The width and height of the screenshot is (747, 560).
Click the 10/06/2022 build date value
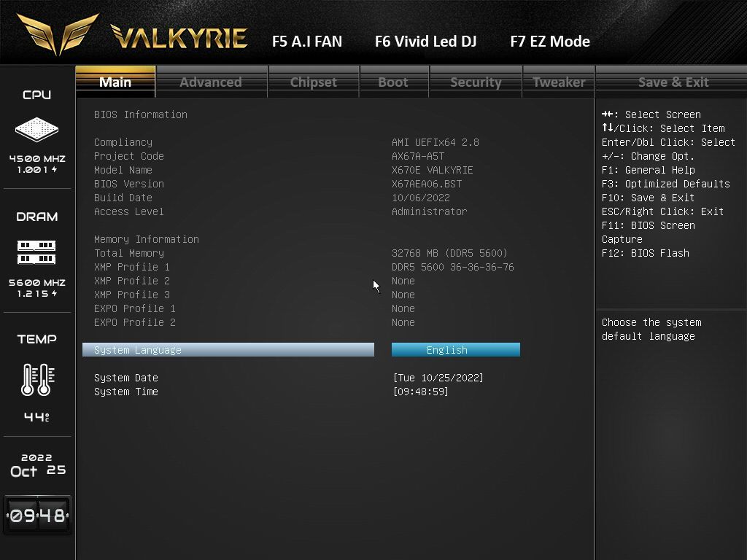[x=421, y=197]
